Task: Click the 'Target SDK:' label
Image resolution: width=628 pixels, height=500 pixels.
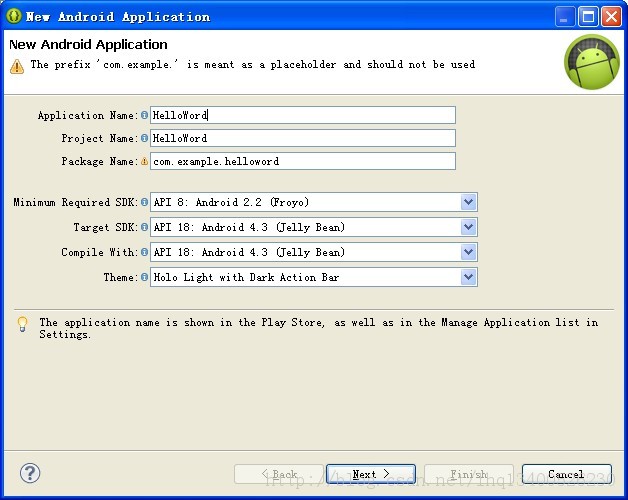Action: click(x=106, y=227)
